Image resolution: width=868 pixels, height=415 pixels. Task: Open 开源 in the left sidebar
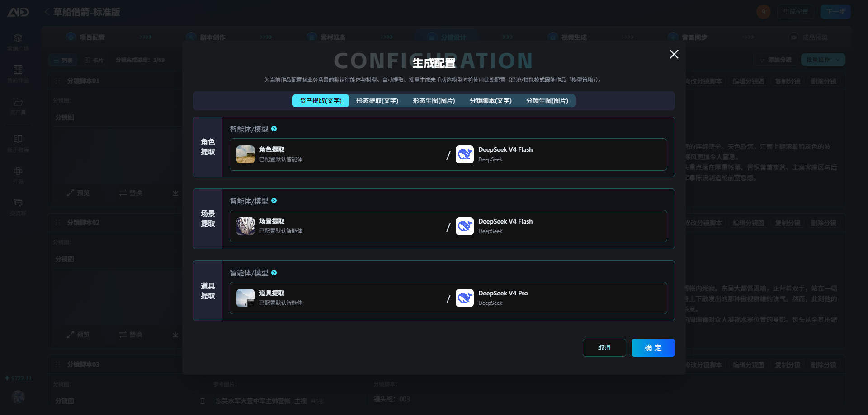18,176
